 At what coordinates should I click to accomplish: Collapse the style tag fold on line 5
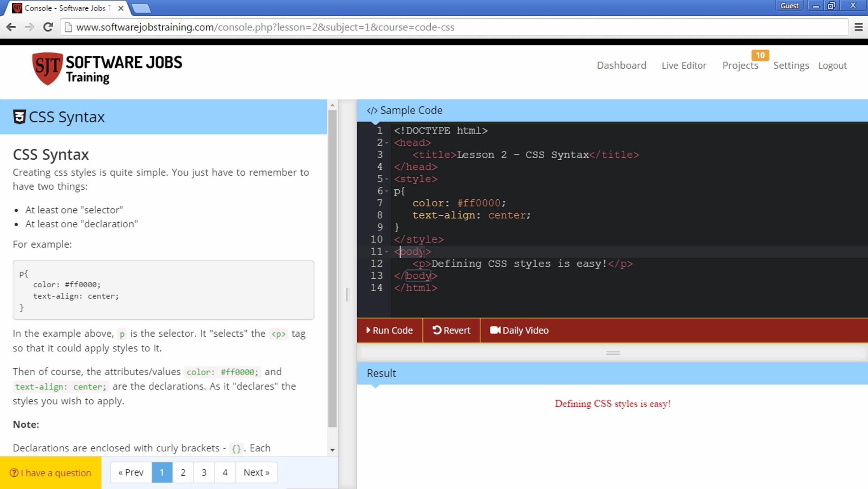(x=387, y=179)
